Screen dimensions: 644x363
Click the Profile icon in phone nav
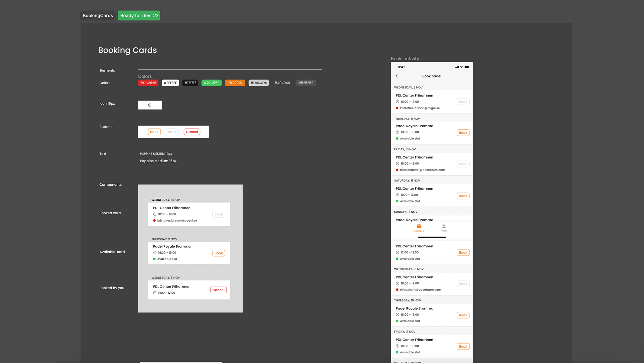pyautogui.click(x=444, y=227)
